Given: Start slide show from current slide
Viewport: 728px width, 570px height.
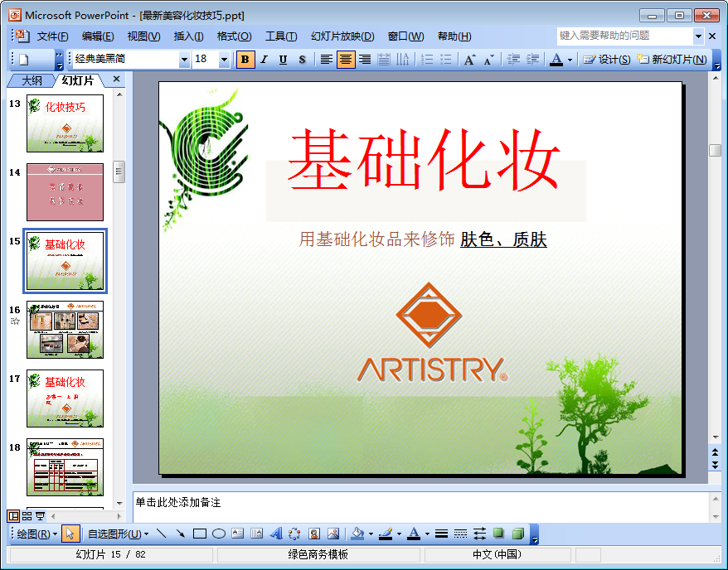Looking at the screenshot, I should tap(41, 516).
